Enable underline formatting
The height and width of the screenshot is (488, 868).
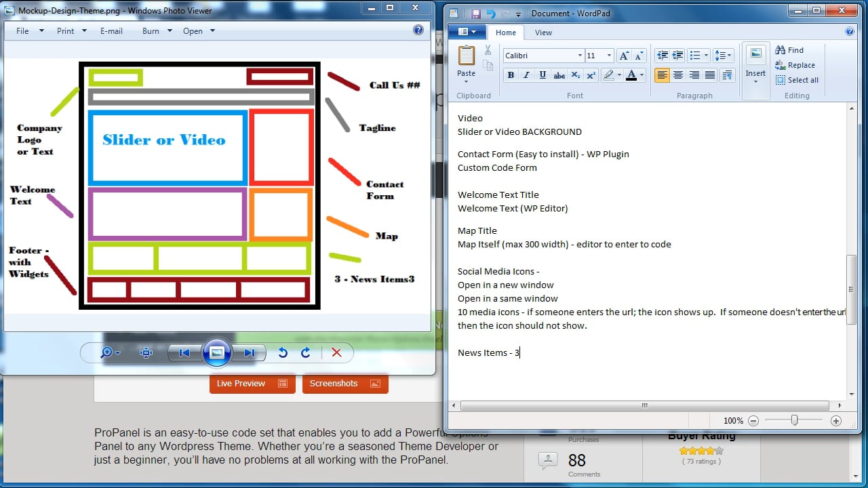542,75
